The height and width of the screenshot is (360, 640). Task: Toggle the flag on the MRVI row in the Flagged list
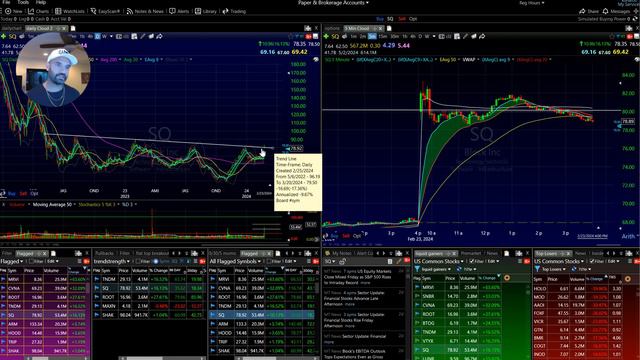[x=3, y=279]
